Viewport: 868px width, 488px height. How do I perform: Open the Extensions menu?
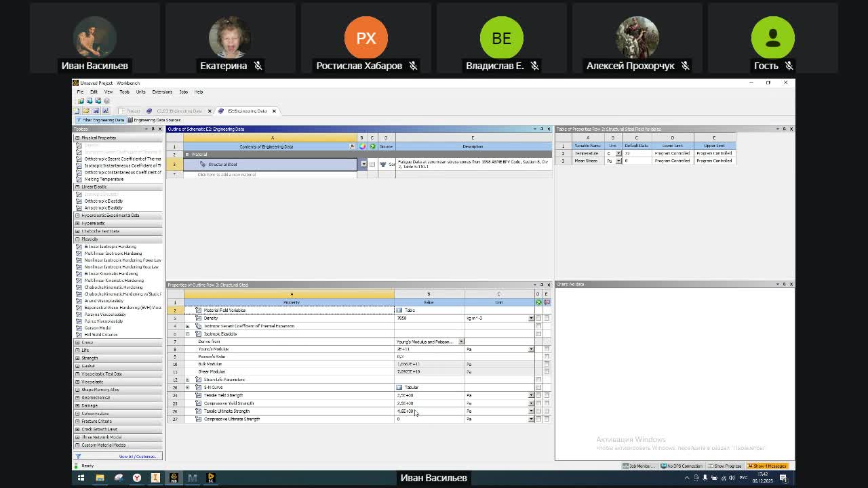pos(162,91)
